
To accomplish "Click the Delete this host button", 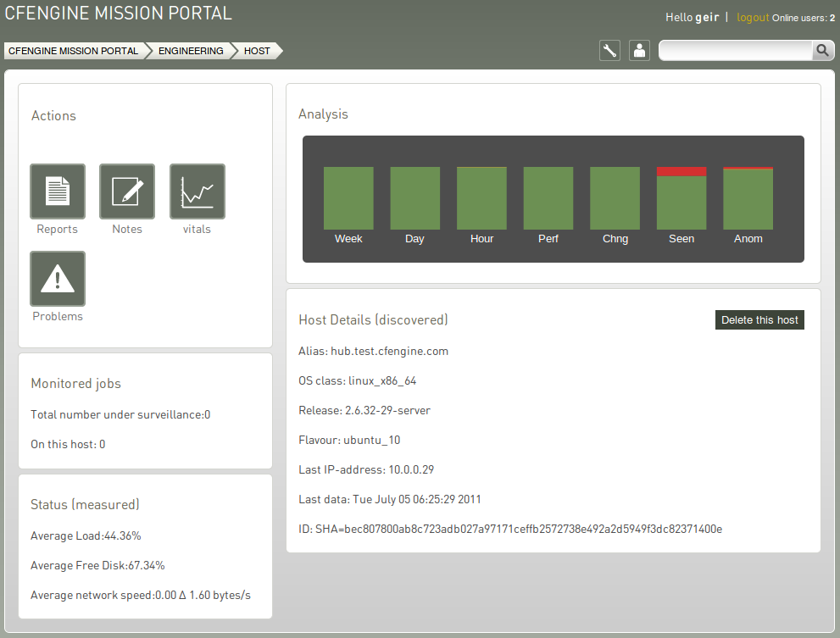I will click(x=759, y=319).
